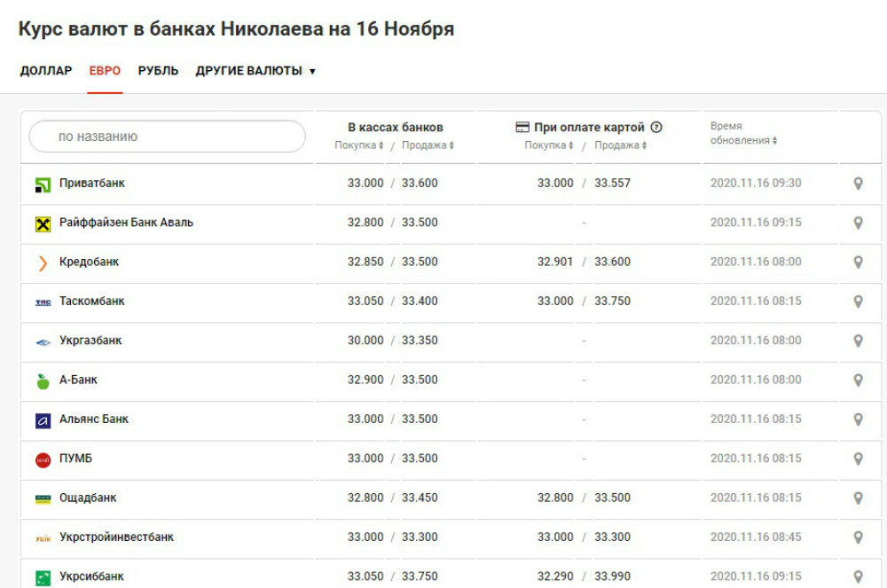
Task: Click Приватбанк card sale rate 33.557
Action: pyautogui.click(x=612, y=184)
